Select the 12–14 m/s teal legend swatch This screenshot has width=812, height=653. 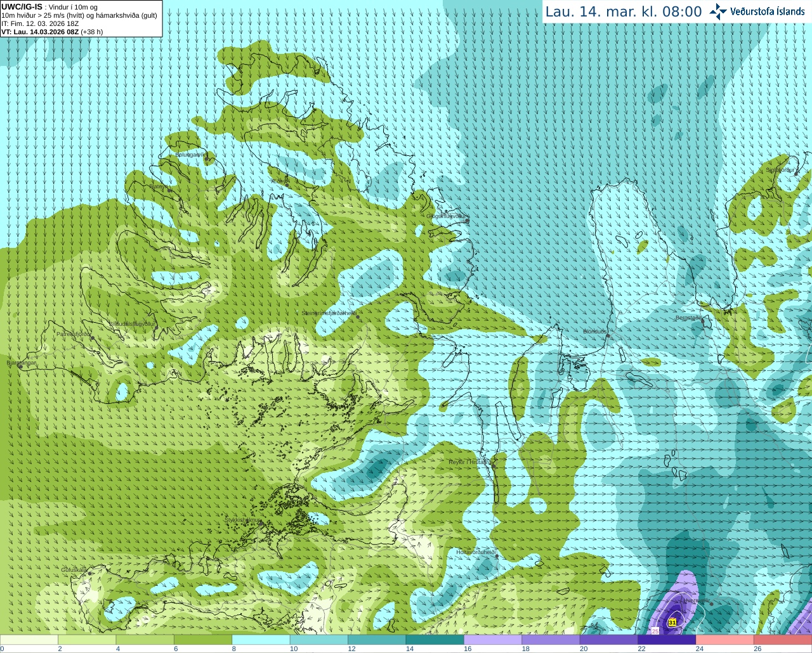click(x=377, y=640)
